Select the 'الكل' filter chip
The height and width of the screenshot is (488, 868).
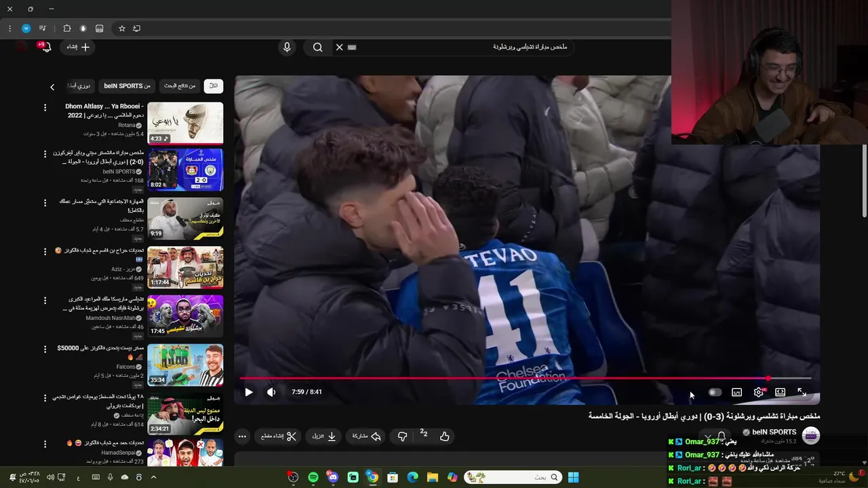(213, 86)
